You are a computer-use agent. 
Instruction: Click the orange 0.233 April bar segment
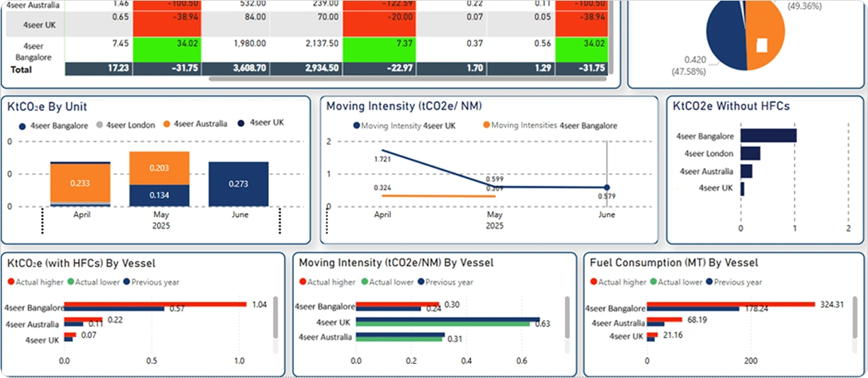80,183
